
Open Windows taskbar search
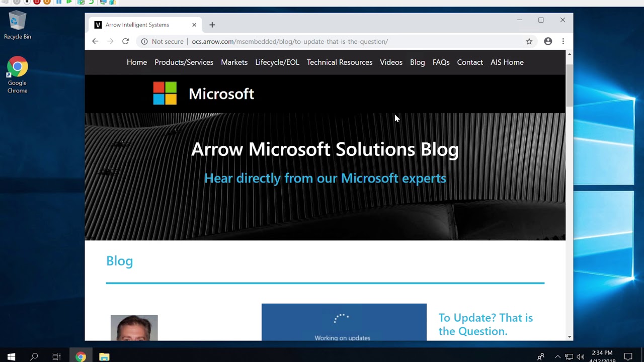(x=34, y=357)
